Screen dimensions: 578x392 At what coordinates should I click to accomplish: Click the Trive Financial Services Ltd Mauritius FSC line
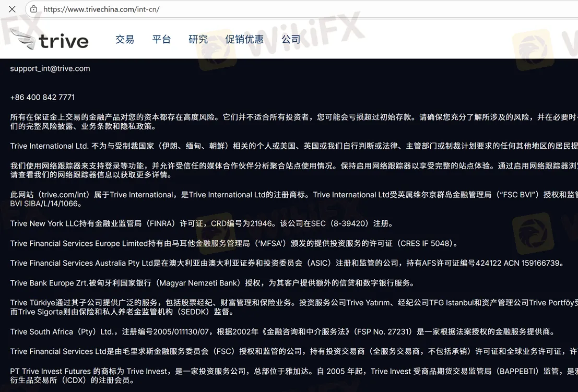point(294,351)
